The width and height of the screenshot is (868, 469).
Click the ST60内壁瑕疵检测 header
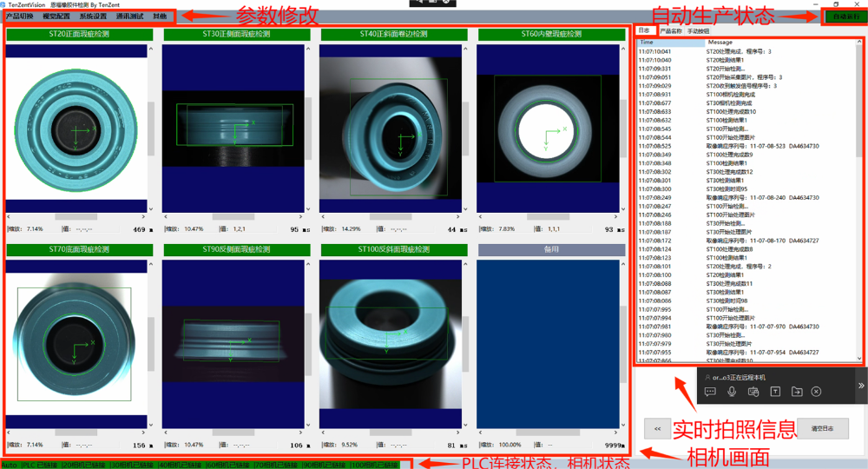(551, 35)
